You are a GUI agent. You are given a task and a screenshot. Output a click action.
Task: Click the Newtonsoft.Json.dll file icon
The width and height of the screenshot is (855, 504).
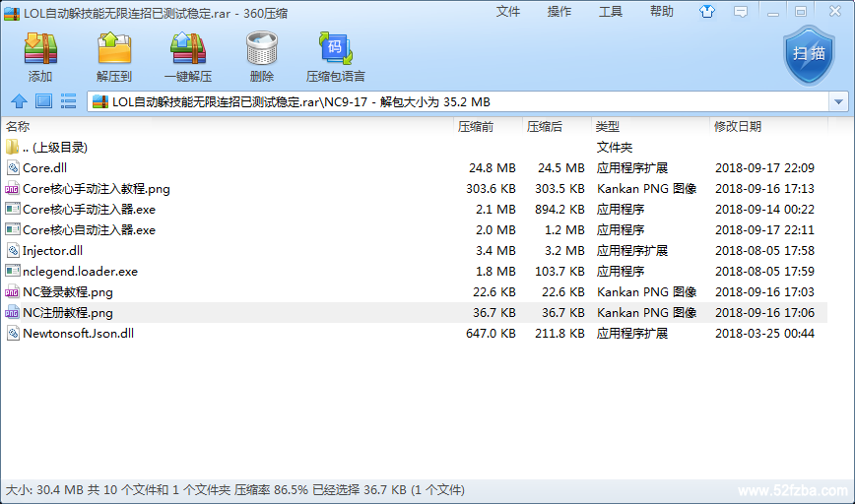click(x=13, y=334)
